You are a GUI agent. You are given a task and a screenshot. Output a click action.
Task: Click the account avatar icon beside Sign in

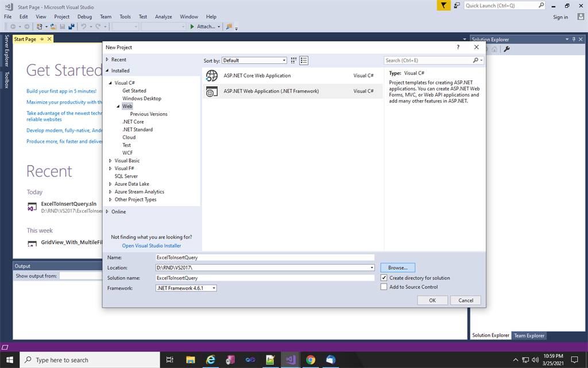(x=581, y=17)
